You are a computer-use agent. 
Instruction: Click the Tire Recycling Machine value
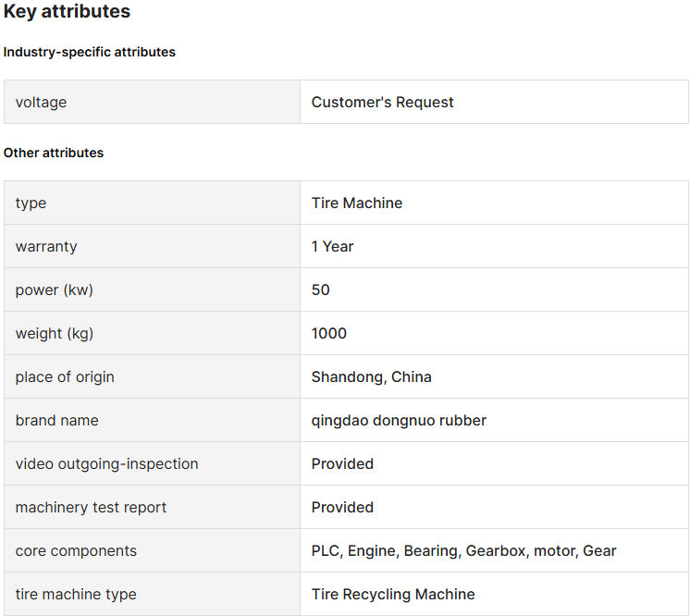tap(393, 595)
